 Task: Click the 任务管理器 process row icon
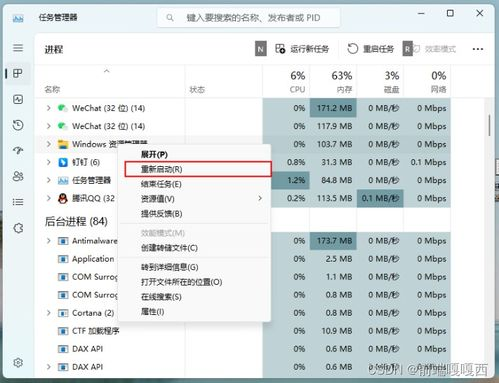tap(63, 180)
